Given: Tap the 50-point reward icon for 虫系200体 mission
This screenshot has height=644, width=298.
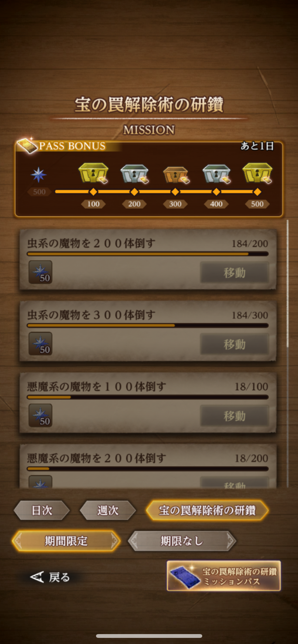Looking at the screenshot, I should (x=40, y=272).
